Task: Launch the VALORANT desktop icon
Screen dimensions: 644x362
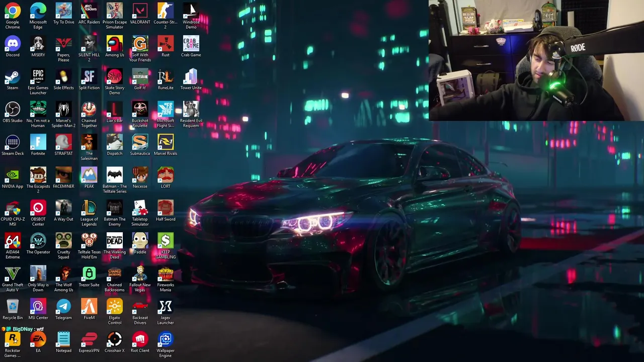Action: point(140,14)
